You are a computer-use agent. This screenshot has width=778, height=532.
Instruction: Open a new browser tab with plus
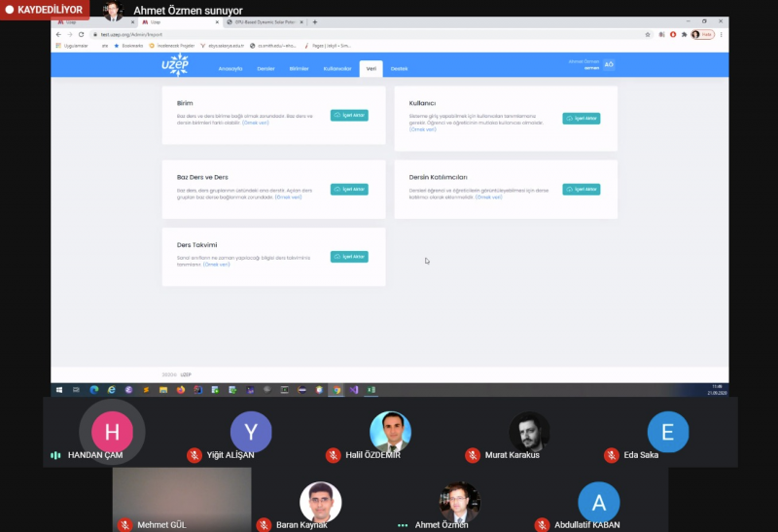(314, 21)
